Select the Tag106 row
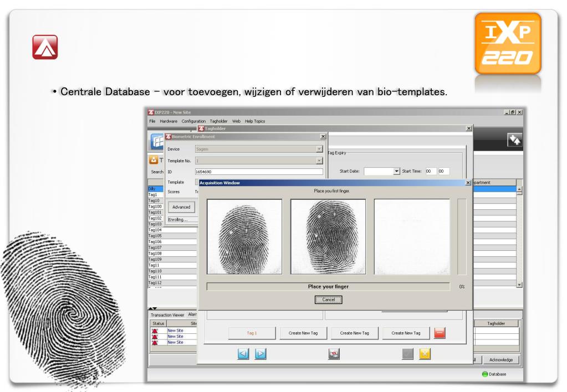 [x=172, y=242]
